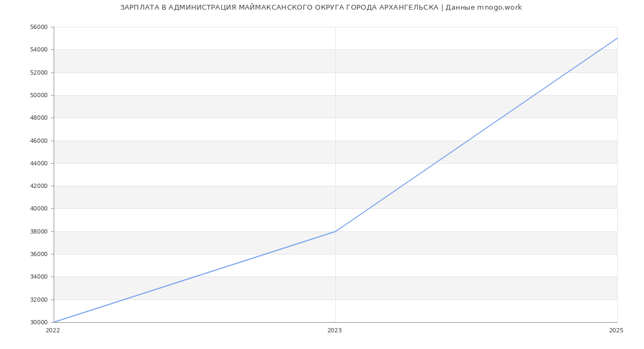Click the 36000 y-axis label
Image resolution: width=644 pixels, height=349 pixels.
click(x=40, y=255)
